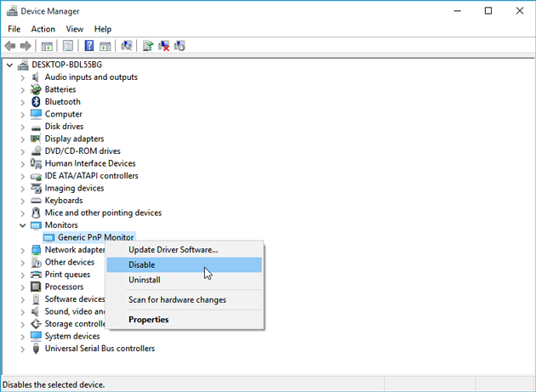536x392 pixels.
Task: Click the Storage controllers icon
Action: pos(36,324)
